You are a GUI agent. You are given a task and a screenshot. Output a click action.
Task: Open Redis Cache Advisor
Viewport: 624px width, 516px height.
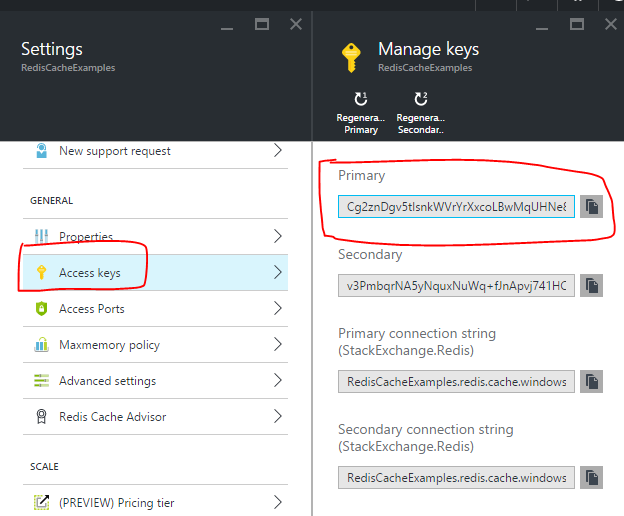pyautogui.click(x=112, y=417)
